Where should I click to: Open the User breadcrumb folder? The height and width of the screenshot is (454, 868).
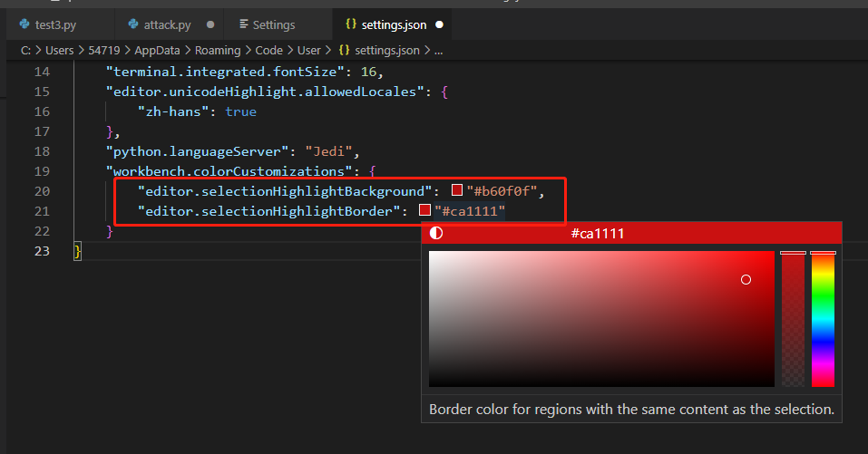(x=309, y=51)
